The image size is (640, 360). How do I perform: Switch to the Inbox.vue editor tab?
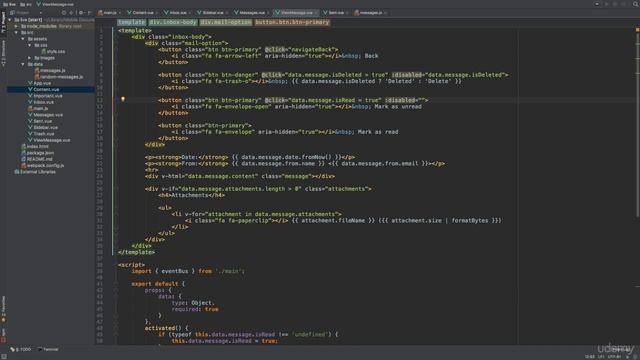click(178, 13)
